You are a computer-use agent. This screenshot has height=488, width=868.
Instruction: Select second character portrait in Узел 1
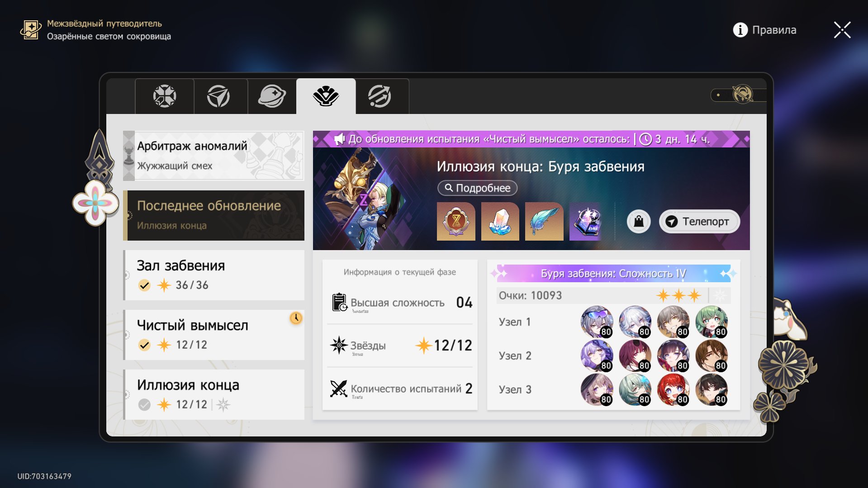pos(635,322)
